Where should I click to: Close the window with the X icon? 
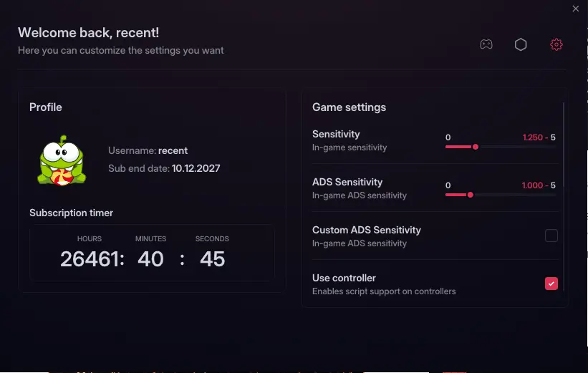click(576, 9)
